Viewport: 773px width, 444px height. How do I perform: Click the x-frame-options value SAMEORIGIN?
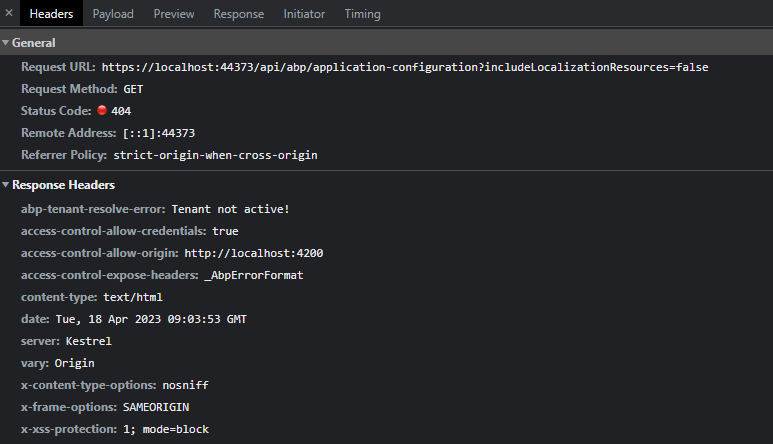pos(155,407)
